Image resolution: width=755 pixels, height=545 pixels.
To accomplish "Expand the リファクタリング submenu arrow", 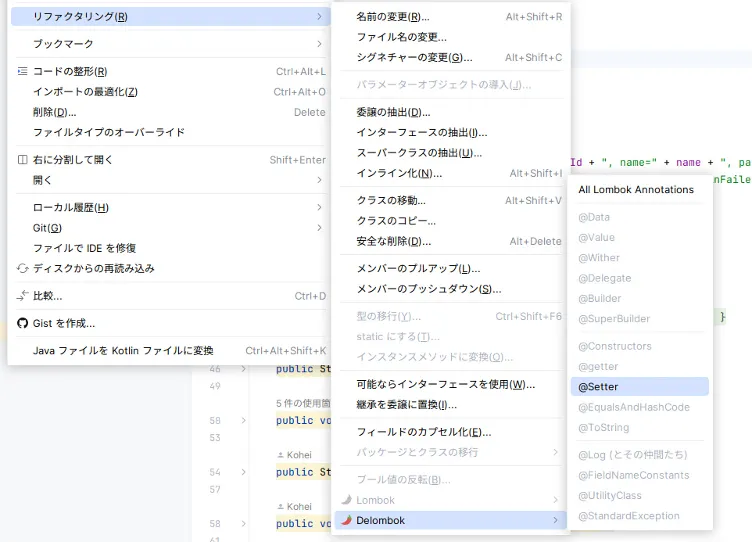I will click(319, 17).
